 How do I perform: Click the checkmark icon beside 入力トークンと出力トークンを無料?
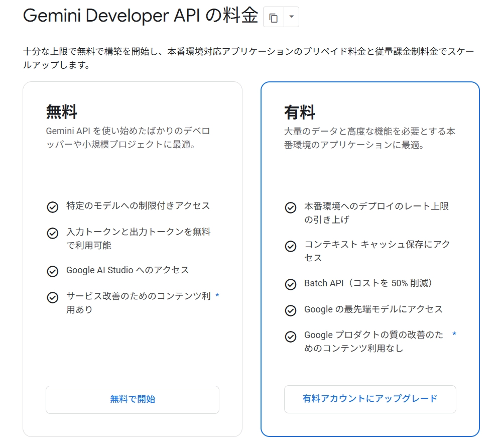pyautogui.click(x=53, y=233)
